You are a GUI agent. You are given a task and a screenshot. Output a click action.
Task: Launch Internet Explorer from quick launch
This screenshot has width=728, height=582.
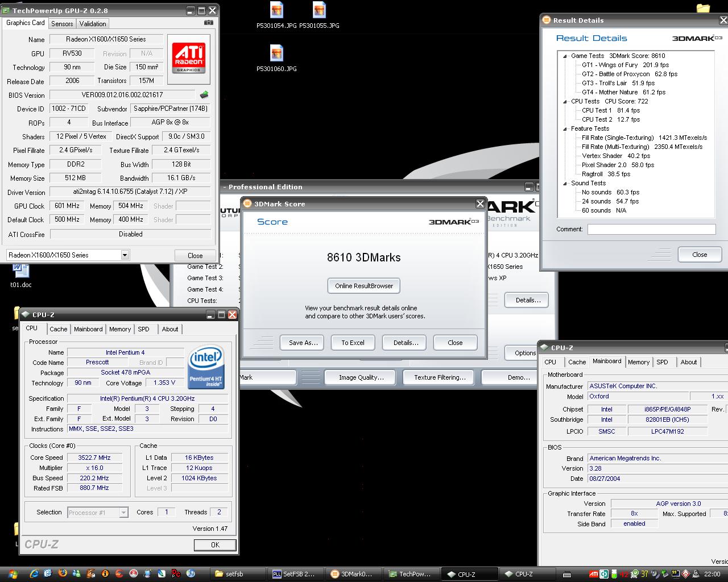34,574
